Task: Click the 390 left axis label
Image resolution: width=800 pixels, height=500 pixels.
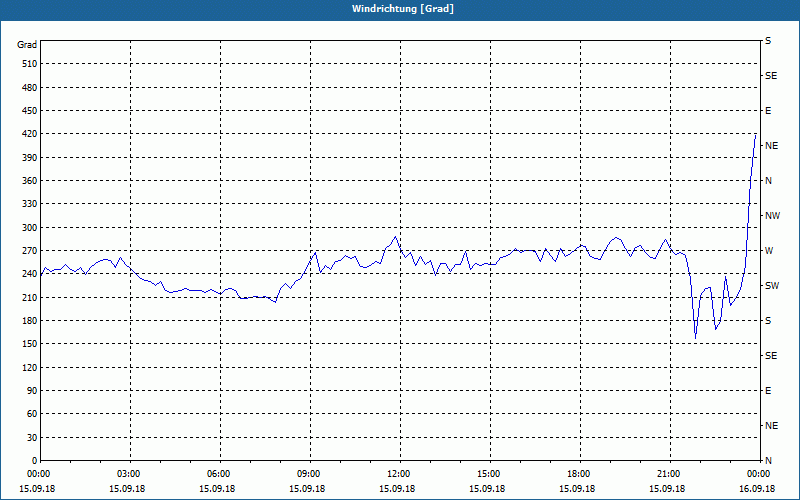Action: pos(30,158)
